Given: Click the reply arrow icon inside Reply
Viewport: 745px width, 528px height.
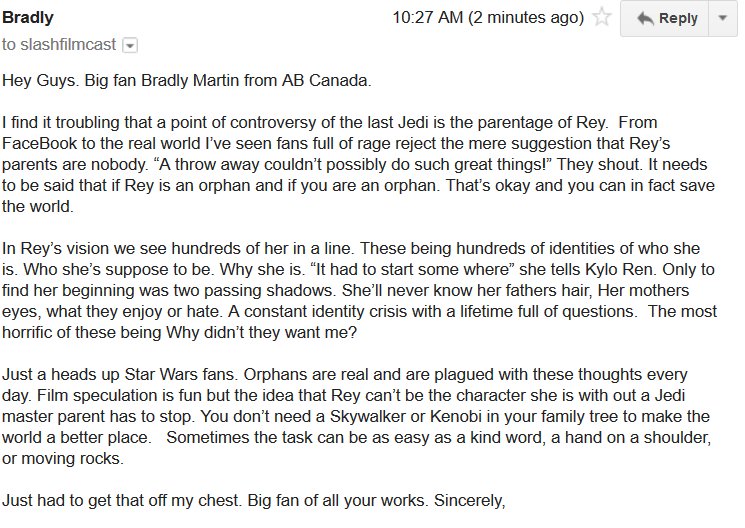Looking at the screenshot, I should (x=645, y=18).
